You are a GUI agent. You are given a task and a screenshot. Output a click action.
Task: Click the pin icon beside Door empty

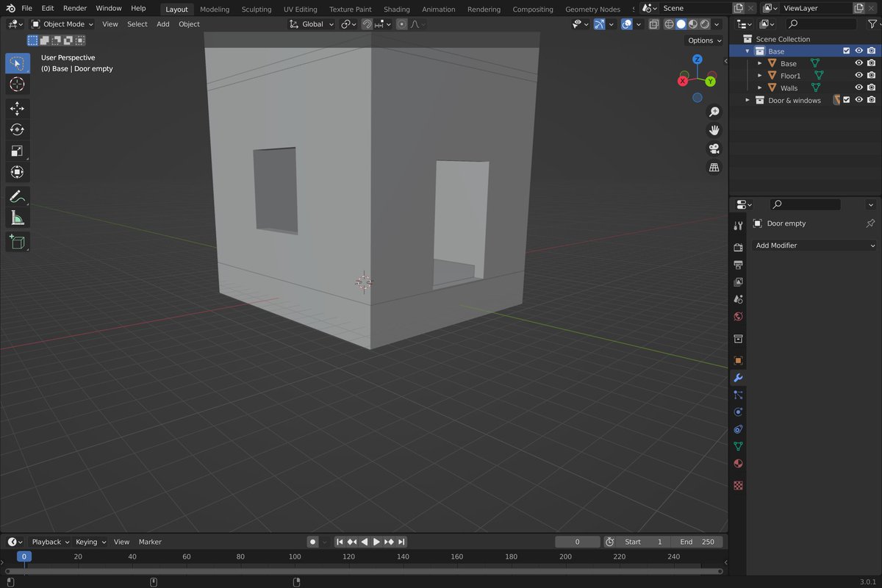pos(871,223)
